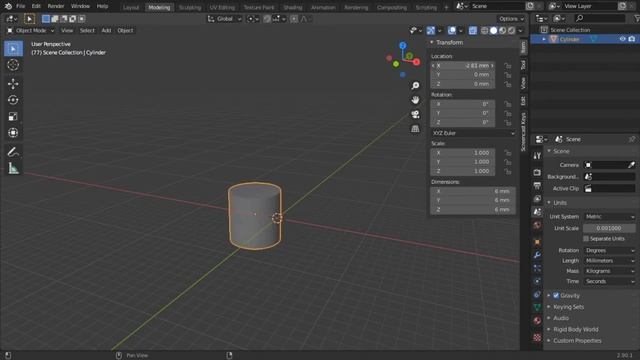Image resolution: width=640 pixels, height=360 pixels.
Task: Switch to wireframe viewport shading
Action: [x=484, y=30]
